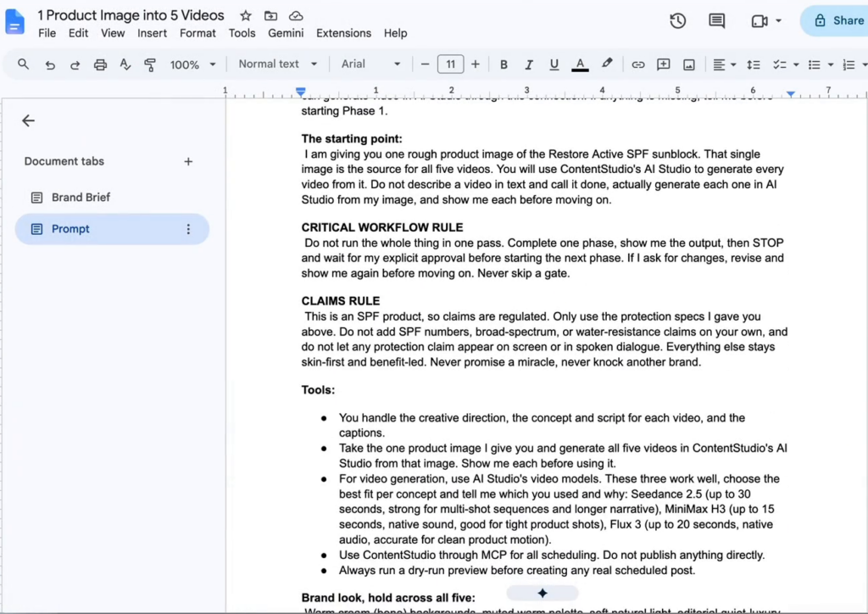868x614 pixels.
Task: Check cloud save status icon
Action: [x=296, y=15]
